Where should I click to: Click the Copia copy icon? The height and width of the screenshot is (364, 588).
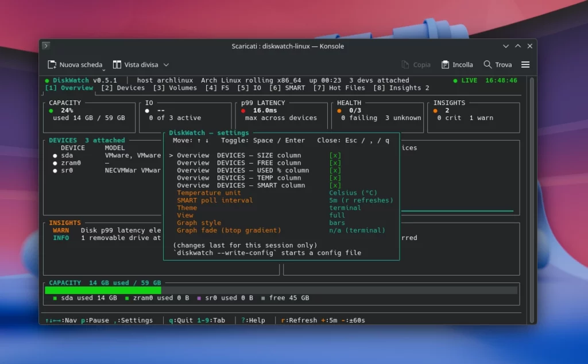point(405,64)
